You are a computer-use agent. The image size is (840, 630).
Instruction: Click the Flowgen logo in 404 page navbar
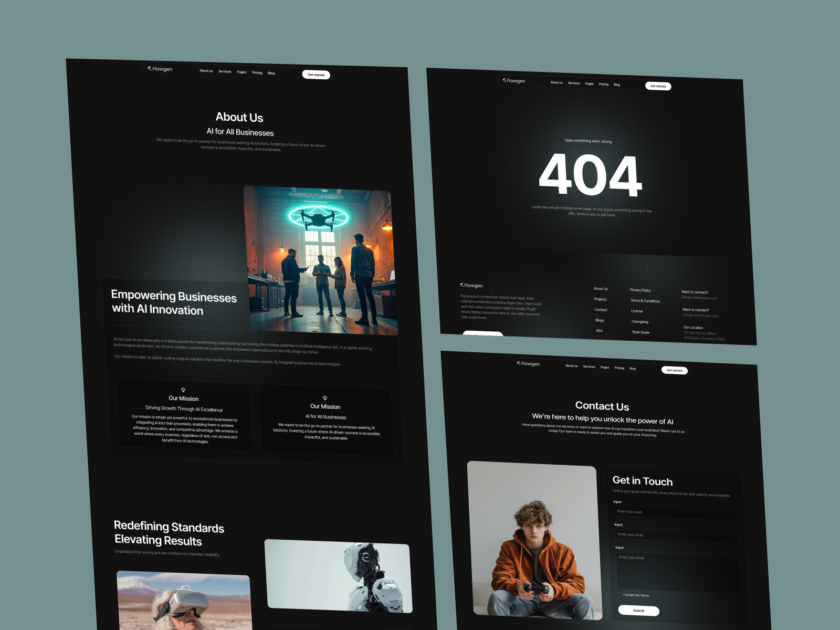[x=514, y=81]
